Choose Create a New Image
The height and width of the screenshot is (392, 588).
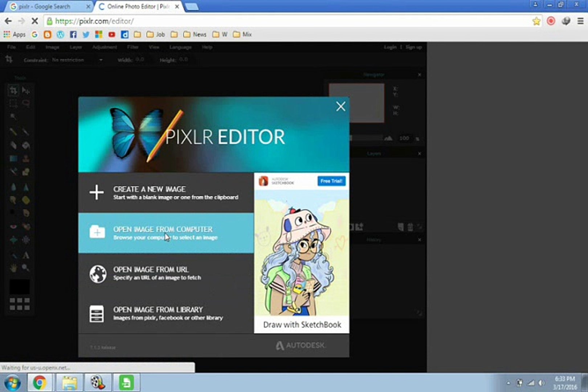pos(166,193)
